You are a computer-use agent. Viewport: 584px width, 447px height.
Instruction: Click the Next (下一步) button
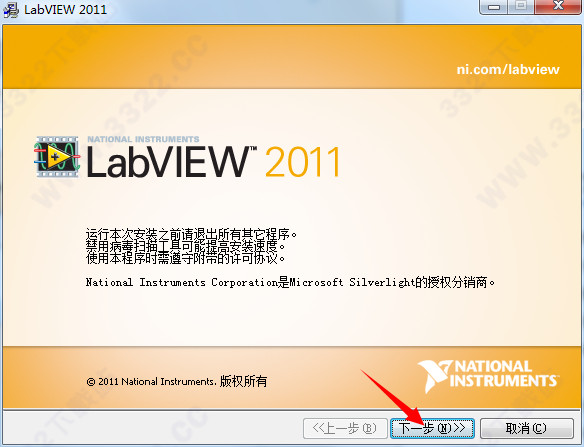coord(432,428)
